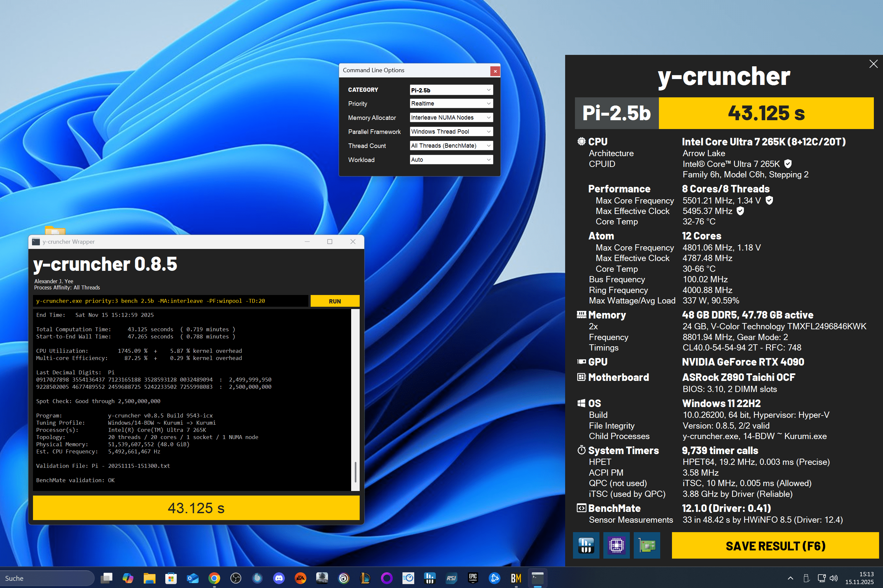The width and height of the screenshot is (883, 588).
Task: Click the console output vertical scrollbar
Action: (355, 471)
